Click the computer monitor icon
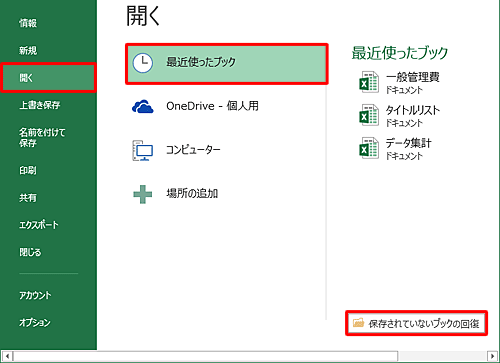Screen dimensions: 500x363 tap(143, 150)
